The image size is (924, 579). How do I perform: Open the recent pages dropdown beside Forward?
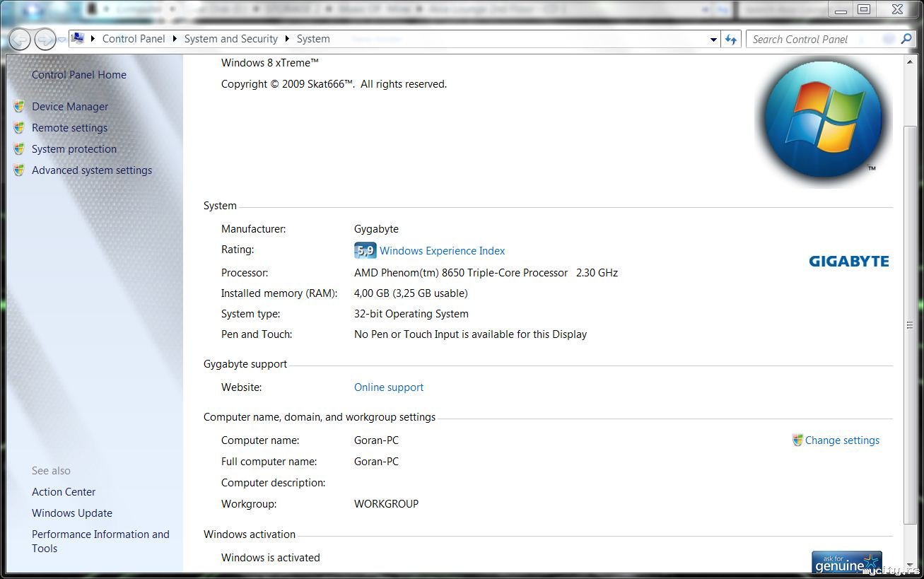point(62,40)
